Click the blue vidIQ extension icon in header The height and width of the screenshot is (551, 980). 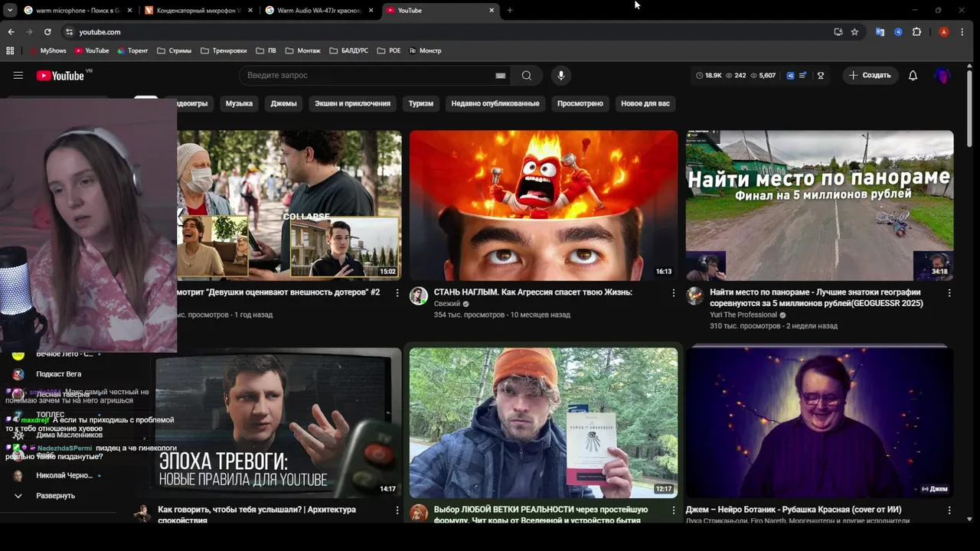pyautogui.click(x=791, y=76)
